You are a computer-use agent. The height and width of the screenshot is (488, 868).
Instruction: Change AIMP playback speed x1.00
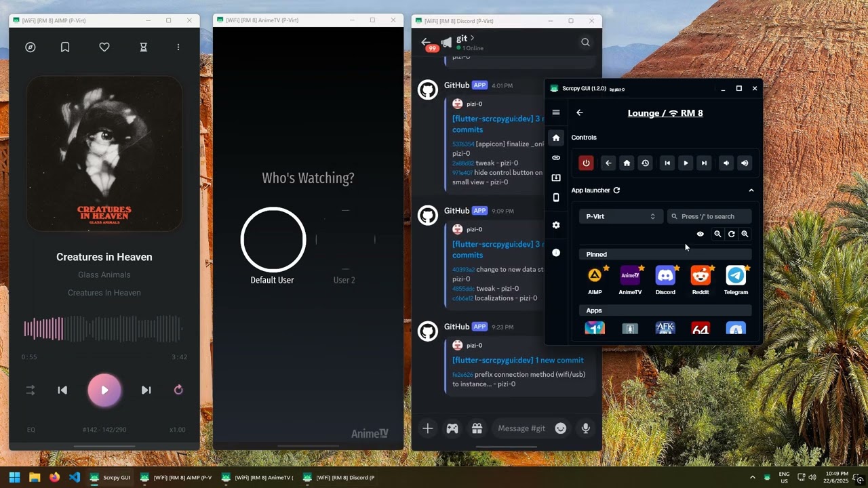177,430
